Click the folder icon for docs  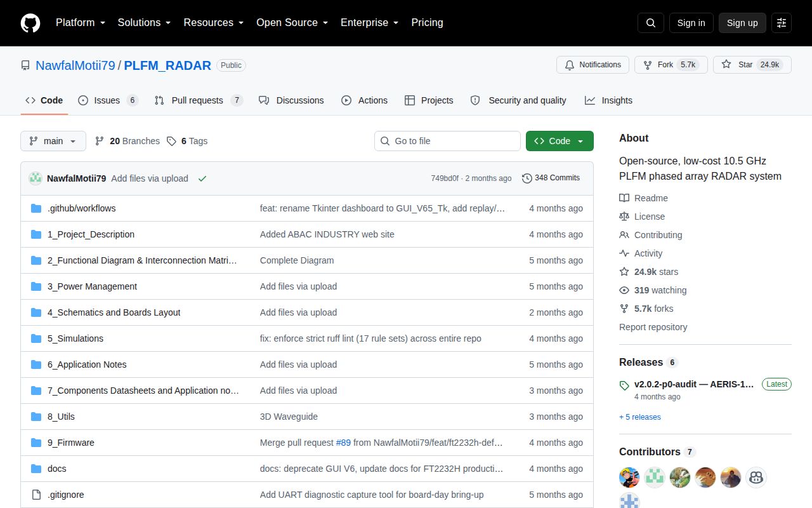[36, 469]
